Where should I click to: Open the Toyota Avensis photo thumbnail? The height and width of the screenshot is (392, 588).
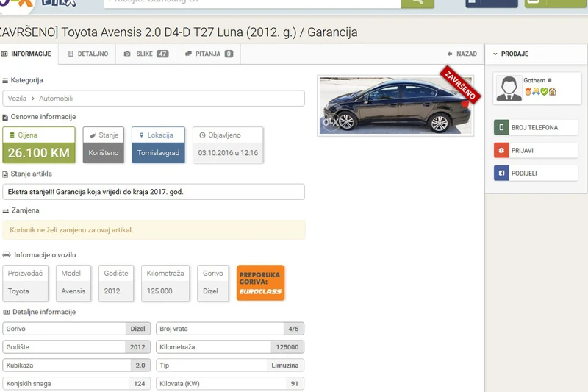pyautogui.click(x=395, y=105)
